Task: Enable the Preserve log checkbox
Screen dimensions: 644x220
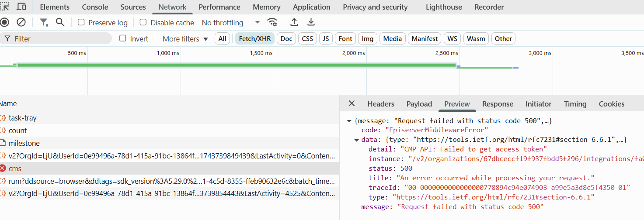Action: [x=81, y=22]
